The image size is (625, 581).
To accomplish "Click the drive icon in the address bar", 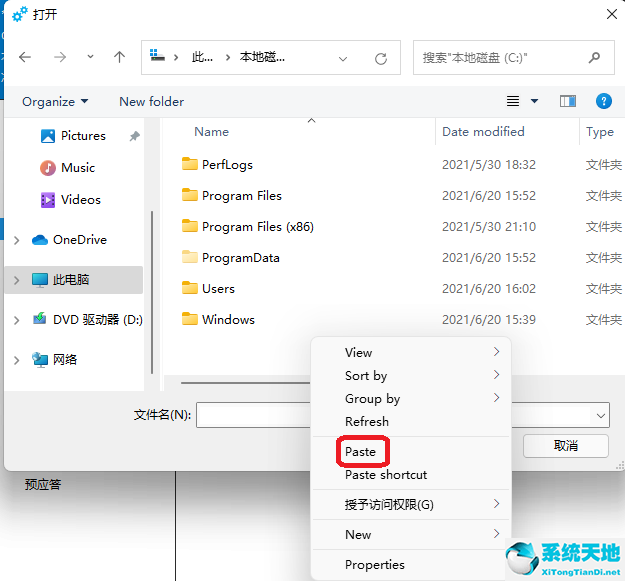I will pyautogui.click(x=157, y=56).
